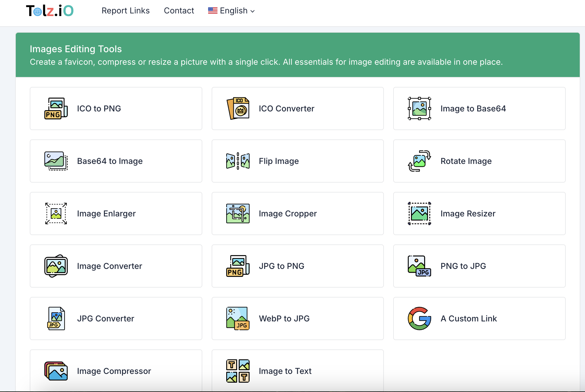The image size is (585, 392).
Task: Choose the JPG Converter label
Action: click(106, 318)
